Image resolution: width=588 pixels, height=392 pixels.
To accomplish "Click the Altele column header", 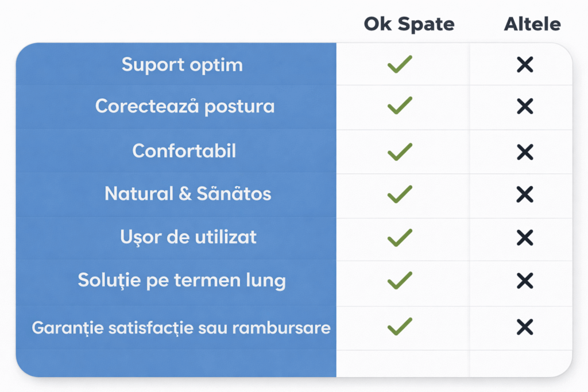I will [x=532, y=24].
